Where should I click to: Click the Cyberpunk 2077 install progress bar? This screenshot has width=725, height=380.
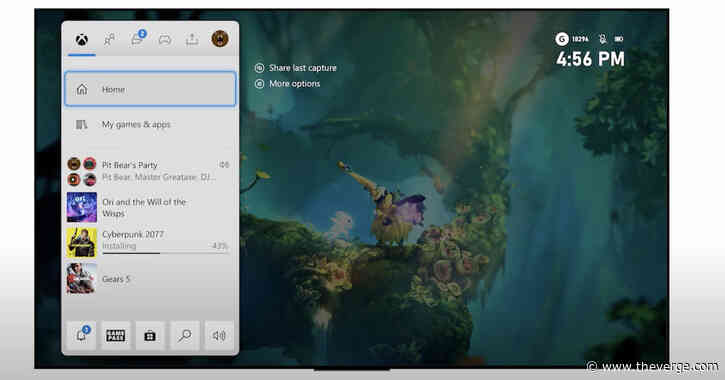[x=165, y=253]
